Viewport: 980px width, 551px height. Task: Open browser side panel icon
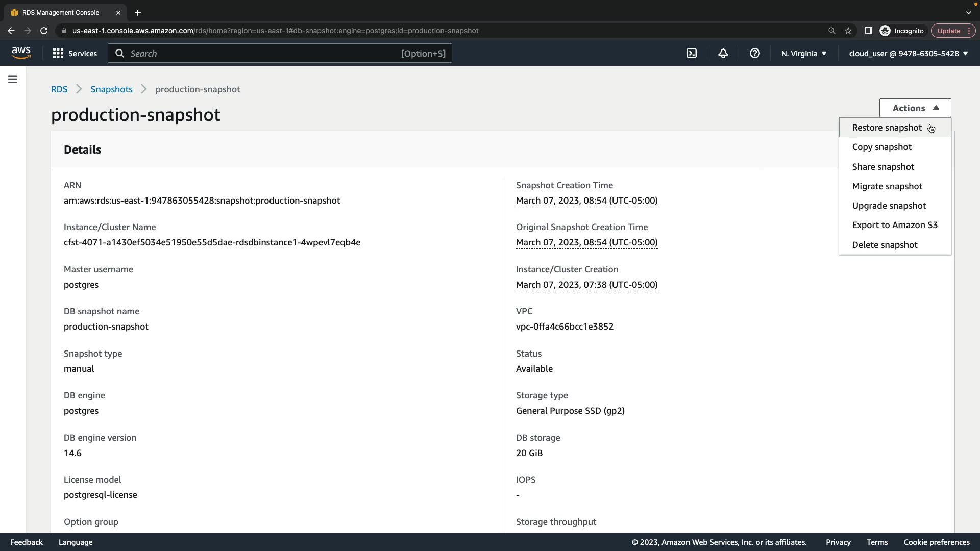coord(868,31)
